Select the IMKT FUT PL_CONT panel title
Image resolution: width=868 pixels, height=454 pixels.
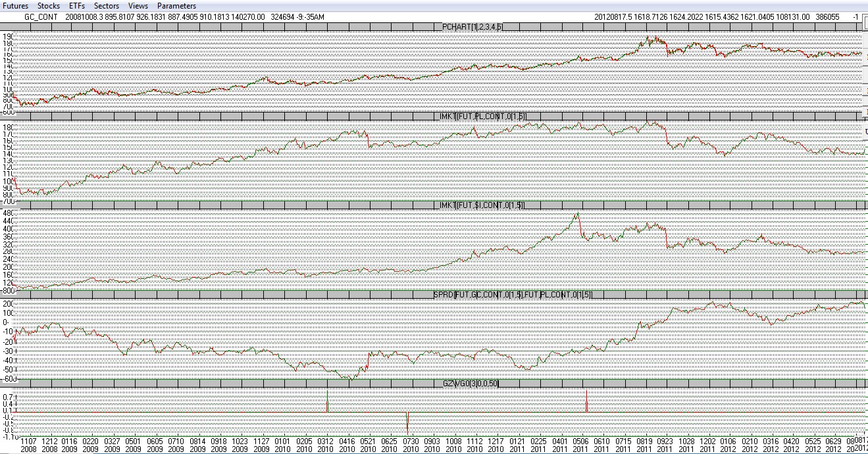(482, 116)
